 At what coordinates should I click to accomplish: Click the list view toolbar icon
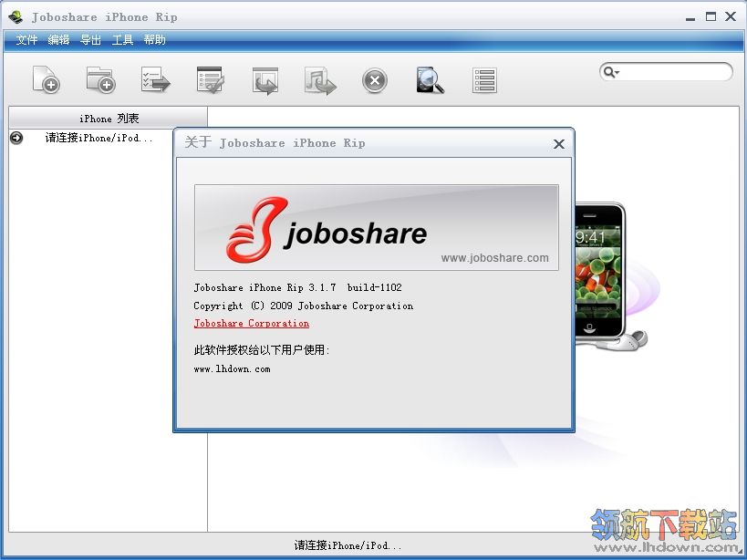[484, 80]
